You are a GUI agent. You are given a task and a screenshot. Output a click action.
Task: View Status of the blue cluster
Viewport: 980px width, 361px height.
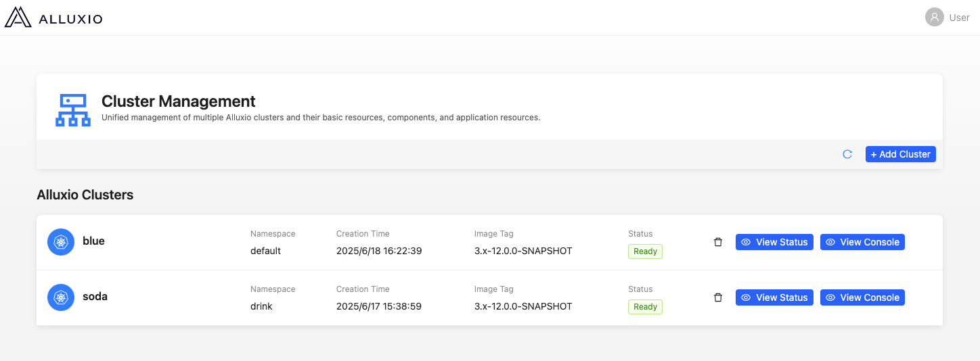(x=774, y=242)
